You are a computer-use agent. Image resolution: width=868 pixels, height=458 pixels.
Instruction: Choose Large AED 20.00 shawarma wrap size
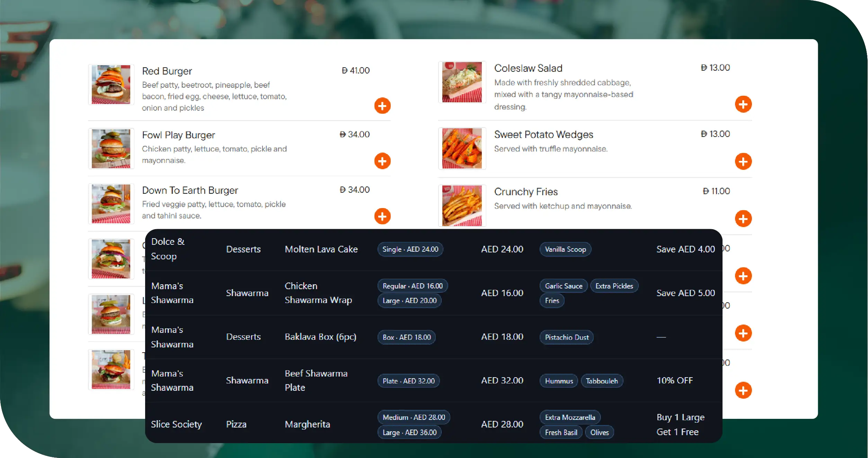(409, 301)
